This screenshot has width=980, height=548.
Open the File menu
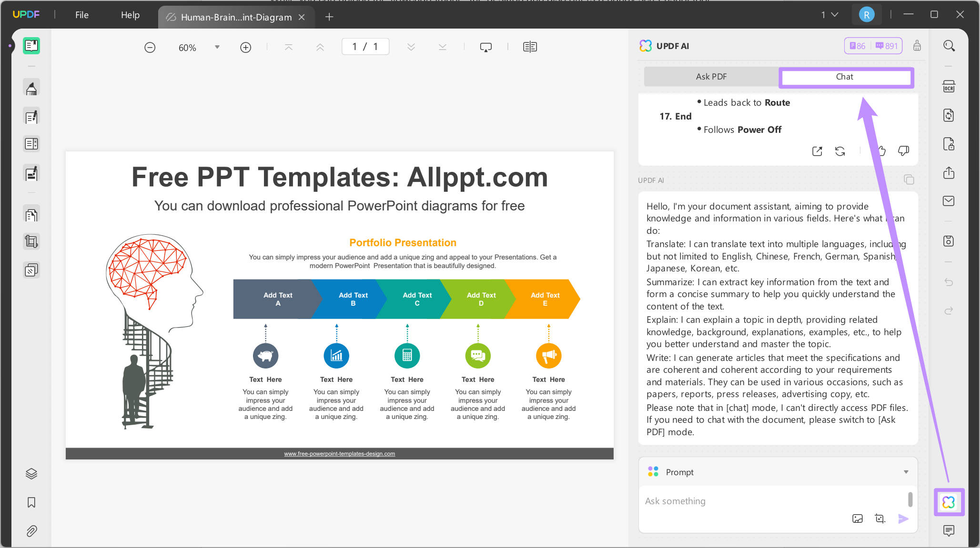point(82,15)
